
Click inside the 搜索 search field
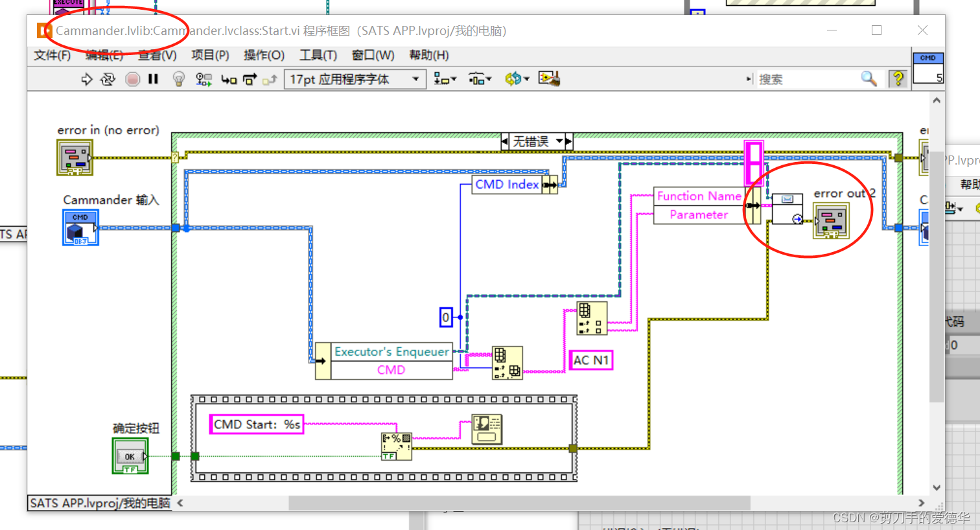[x=810, y=78]
